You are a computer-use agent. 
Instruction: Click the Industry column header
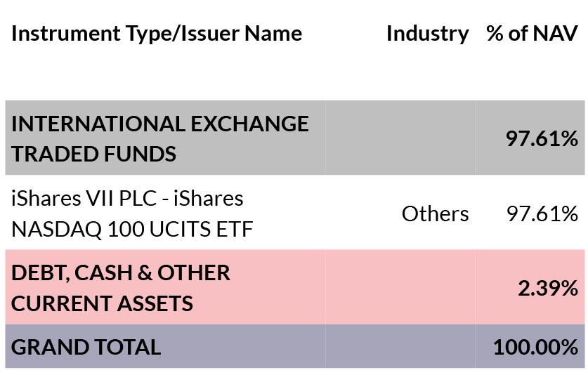pos(428,34)
